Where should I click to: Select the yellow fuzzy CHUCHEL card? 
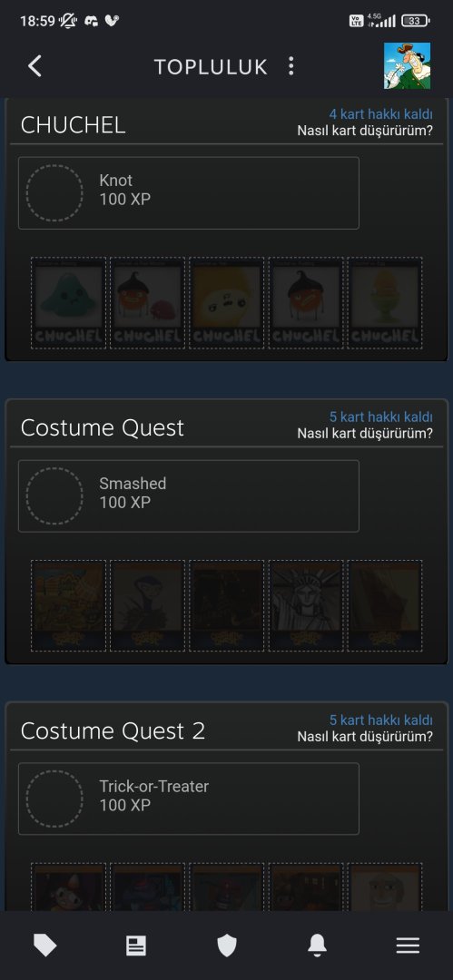click(x=227, y=303)
